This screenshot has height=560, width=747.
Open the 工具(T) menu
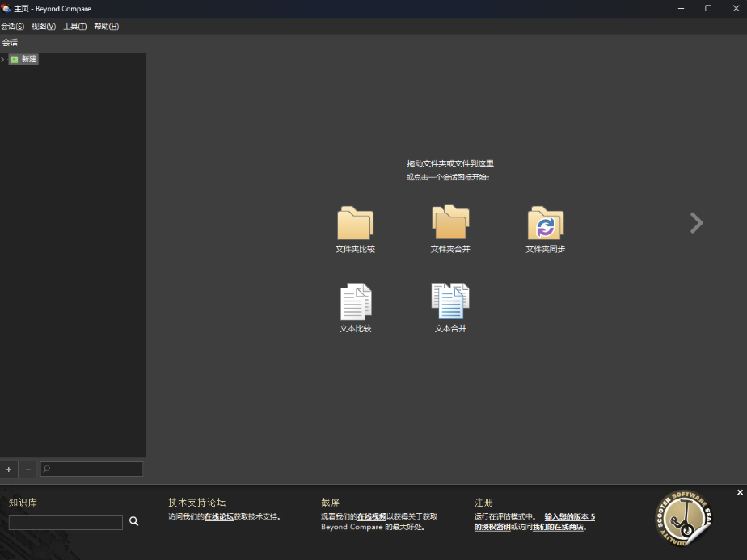[75, 26]
